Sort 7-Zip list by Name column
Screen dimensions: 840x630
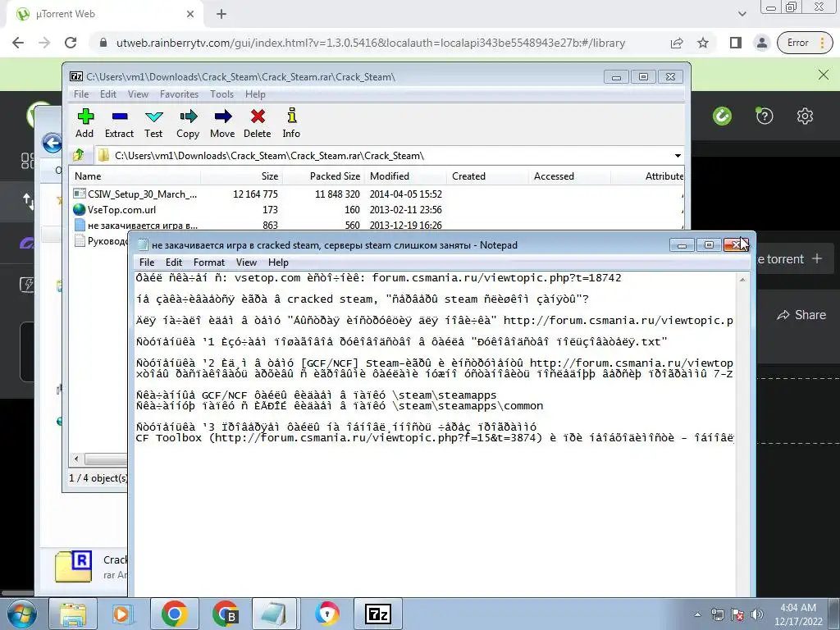tap(135, 176)
